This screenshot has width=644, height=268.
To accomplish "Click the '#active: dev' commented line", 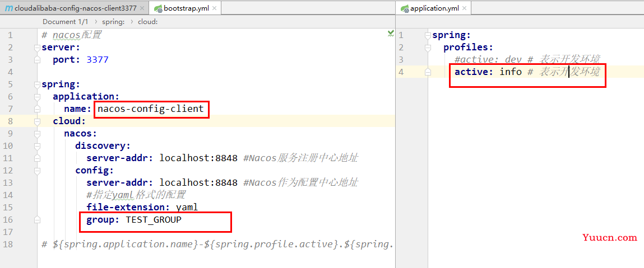I will (527, 60).
